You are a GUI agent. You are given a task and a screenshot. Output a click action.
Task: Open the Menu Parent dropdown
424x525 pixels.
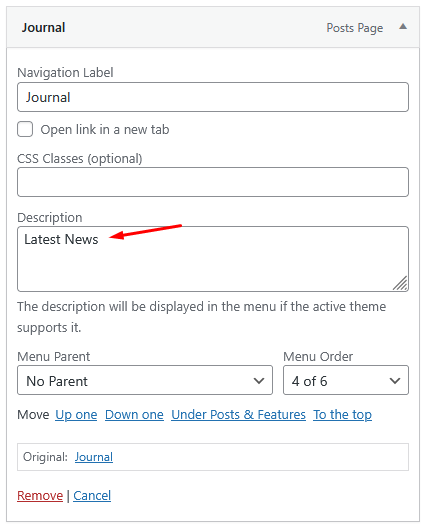[145, 380]
